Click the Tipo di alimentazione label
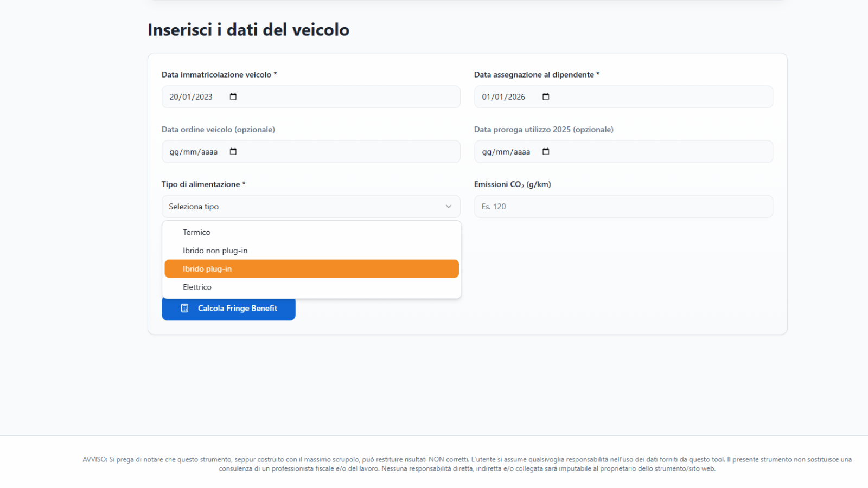 point(201,184)
